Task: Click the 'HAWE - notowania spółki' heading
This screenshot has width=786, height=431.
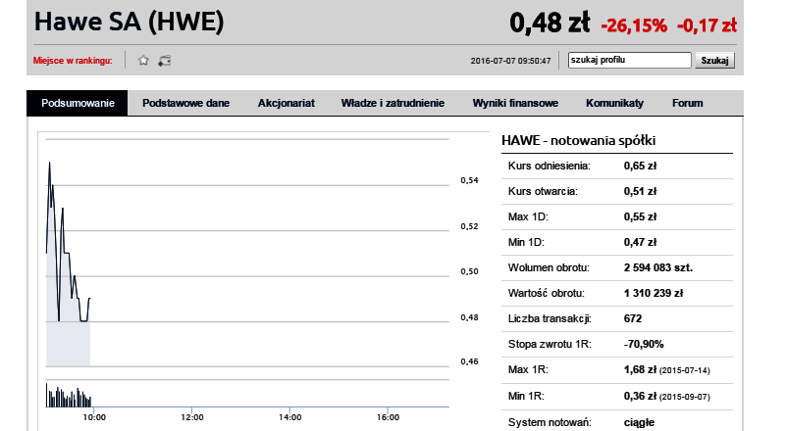Action: pyautogui.click(x=578, y=140)
